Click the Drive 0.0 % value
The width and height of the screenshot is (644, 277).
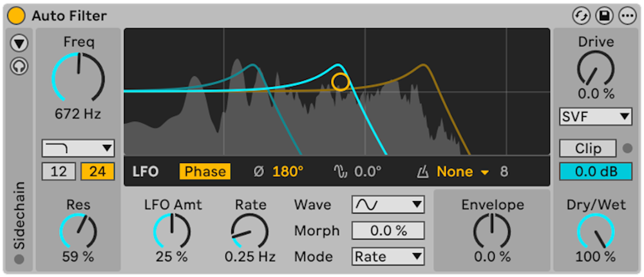(x=596, y=93)
